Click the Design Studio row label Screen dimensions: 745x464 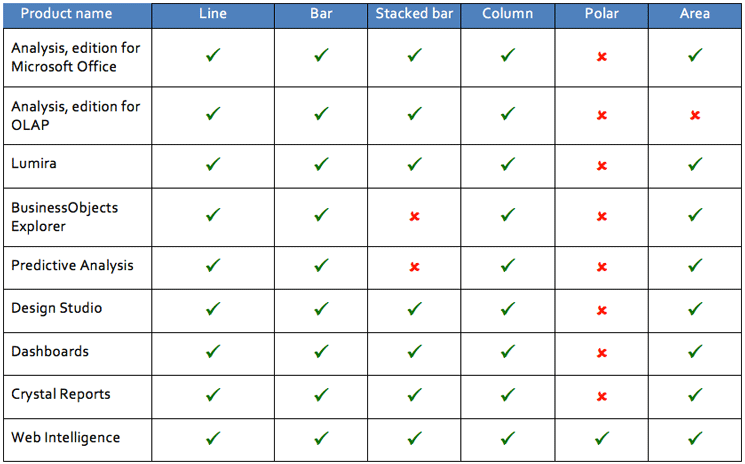(57, 309)
